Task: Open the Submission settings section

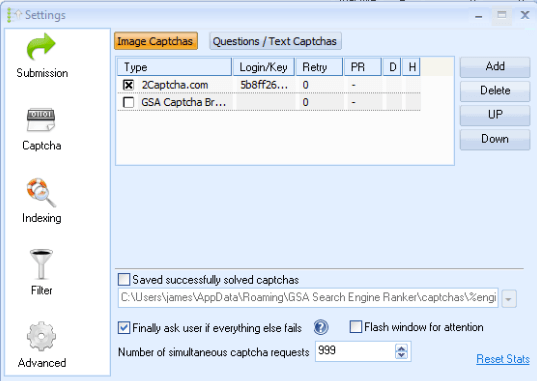Action: 41,55
